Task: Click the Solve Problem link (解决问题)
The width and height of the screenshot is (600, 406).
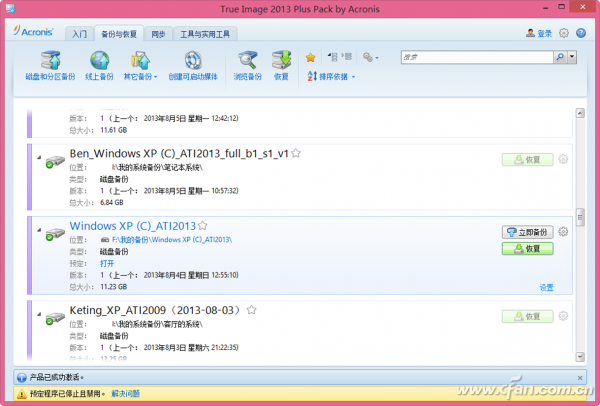Action: tap(126, 394)
